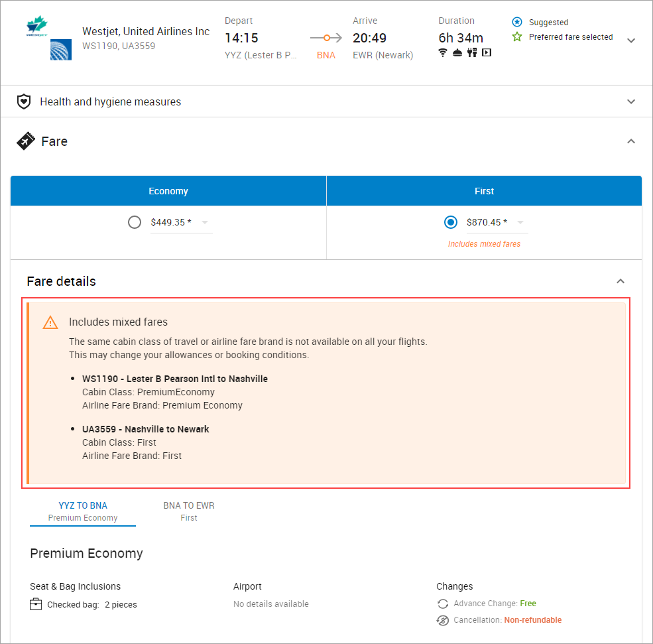Click the EWR (Newark) arrival airport

tap(383, 56)
